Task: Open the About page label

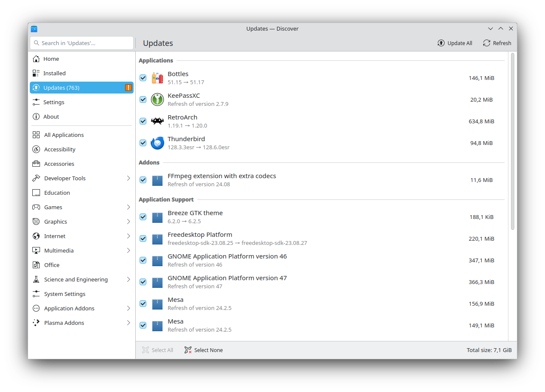Action: point(51,116)
